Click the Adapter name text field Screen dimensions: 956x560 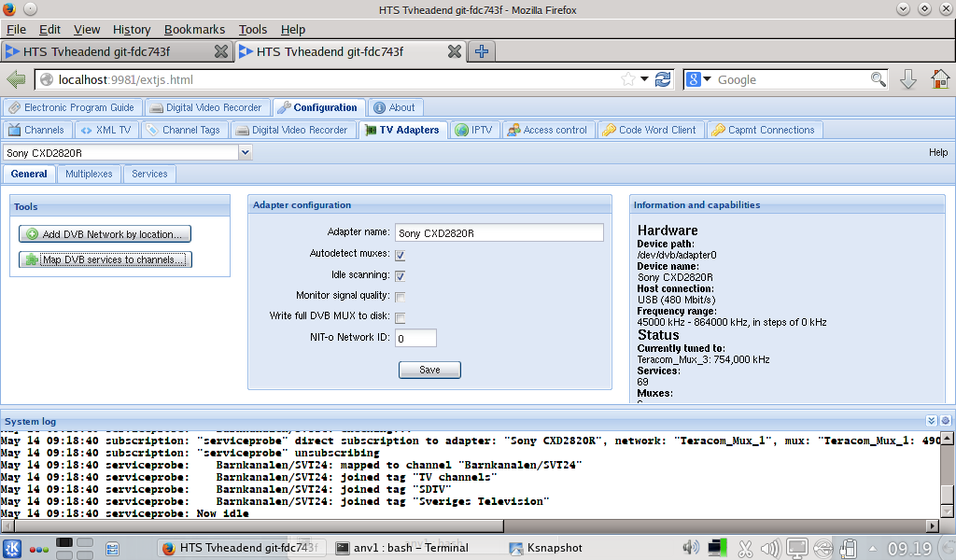[x=499, y=232]
